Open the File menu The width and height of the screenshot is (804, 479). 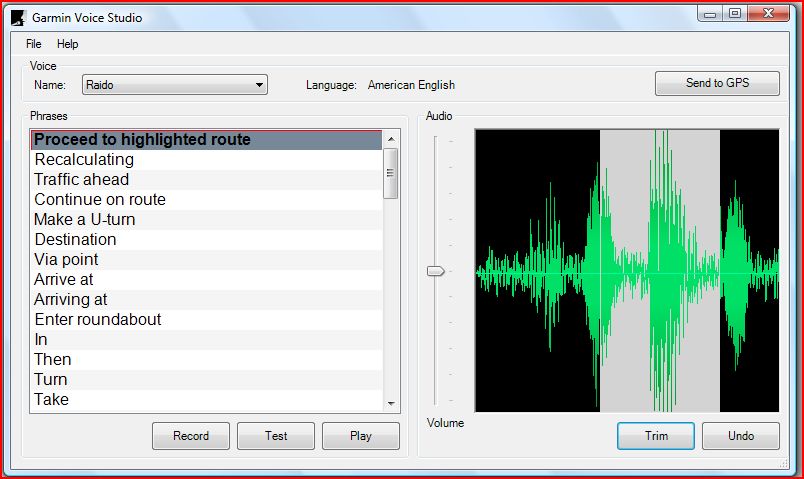33,44
